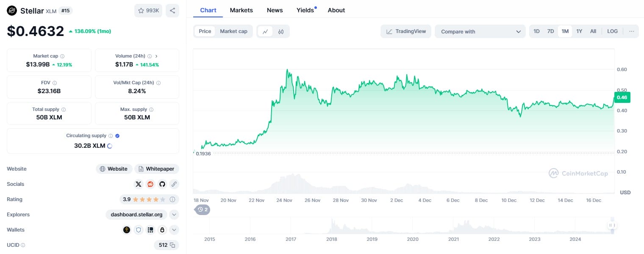The height and width of the screenshot is (254, 644).
Task: Select the Price chart toggle
Action: point(205,31)
